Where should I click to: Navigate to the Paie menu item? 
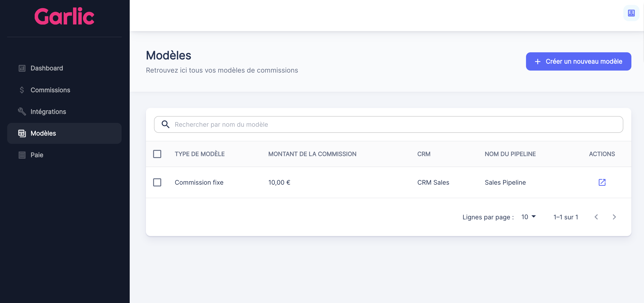(x=37, y=155)
